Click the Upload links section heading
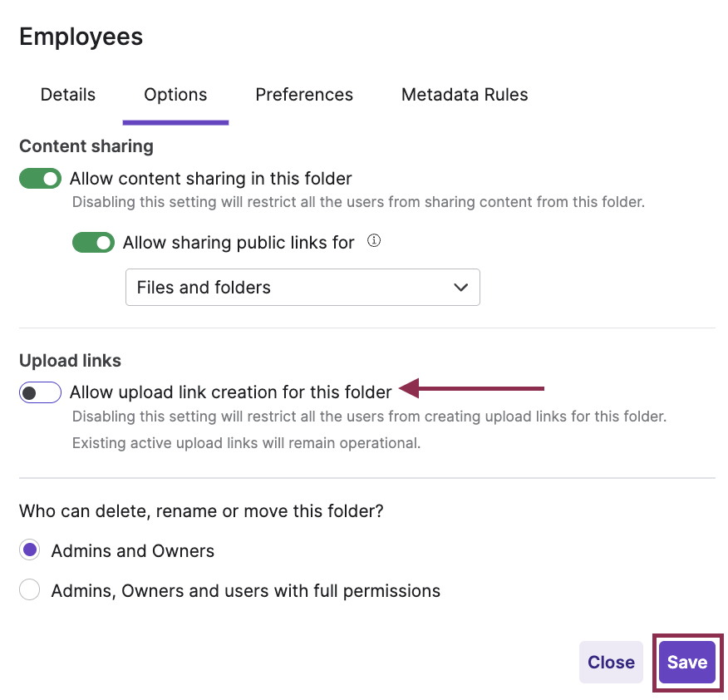The height and width of the screenshot is (700, 728). 70,361
